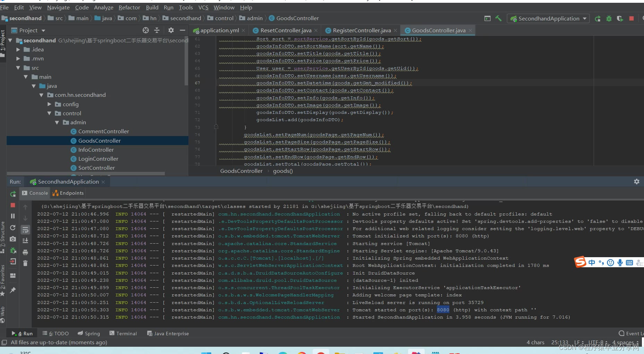Open the ResetController.java editor tab
This screenshot has height=354, width=644.
point(286,31)
